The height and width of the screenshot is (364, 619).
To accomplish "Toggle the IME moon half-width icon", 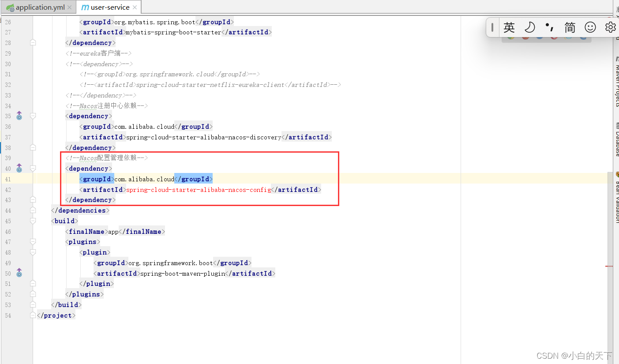I will [x=529, y=27].
